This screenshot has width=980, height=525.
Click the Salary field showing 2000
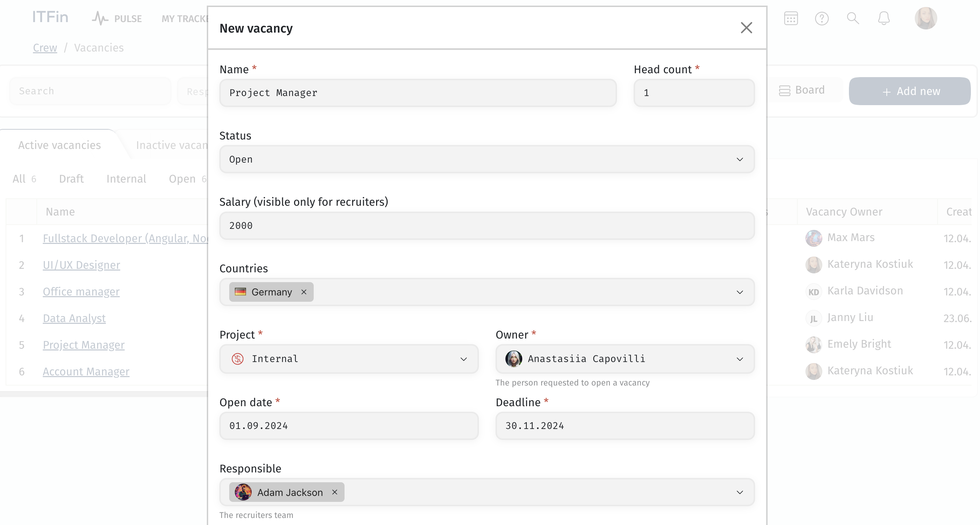(487, 226)
